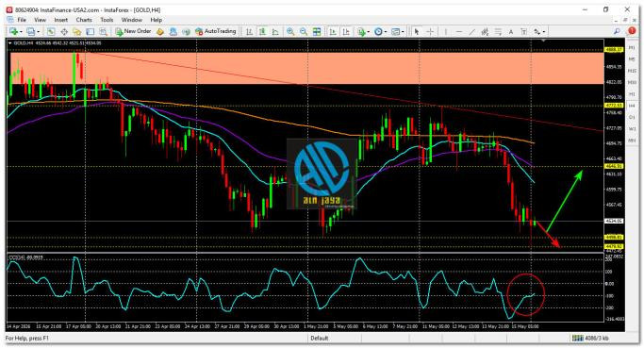
Task: Toggle the Strategy Tester icon
Action: pyautogui.click(x=103, y=32)
